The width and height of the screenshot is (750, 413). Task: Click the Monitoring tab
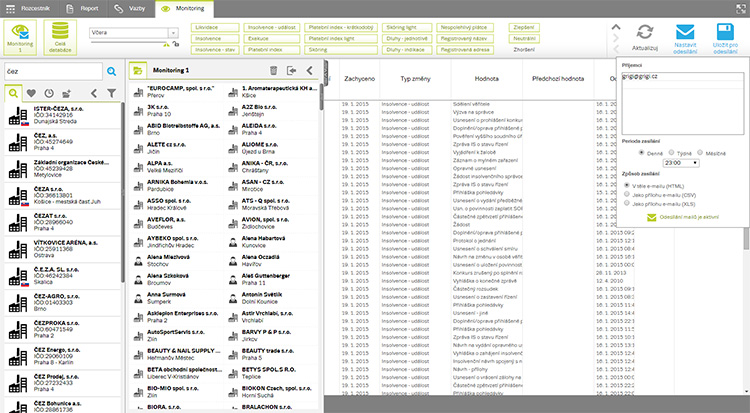[184, 9]
